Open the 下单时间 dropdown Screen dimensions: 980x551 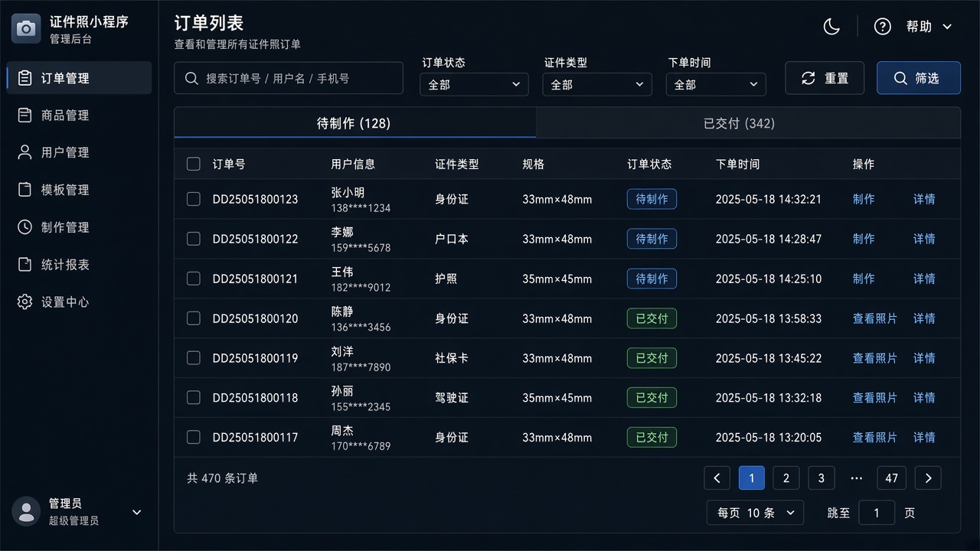(x=716, y=84)
